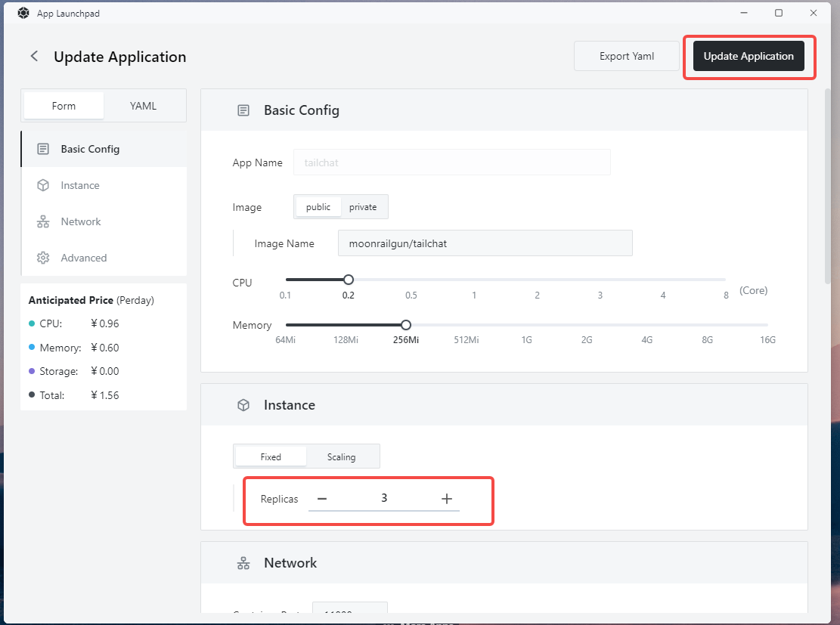
Task: Click the Replicas number value field
Action: (x=384, y=498)
